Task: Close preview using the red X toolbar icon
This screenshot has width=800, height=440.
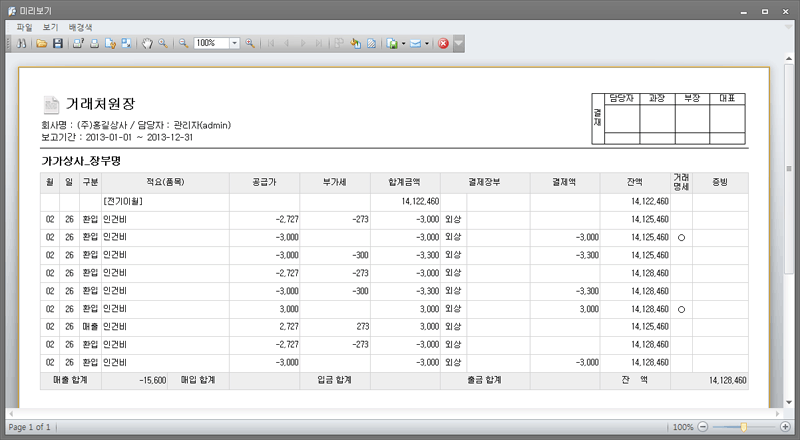Action: [443, 44]
